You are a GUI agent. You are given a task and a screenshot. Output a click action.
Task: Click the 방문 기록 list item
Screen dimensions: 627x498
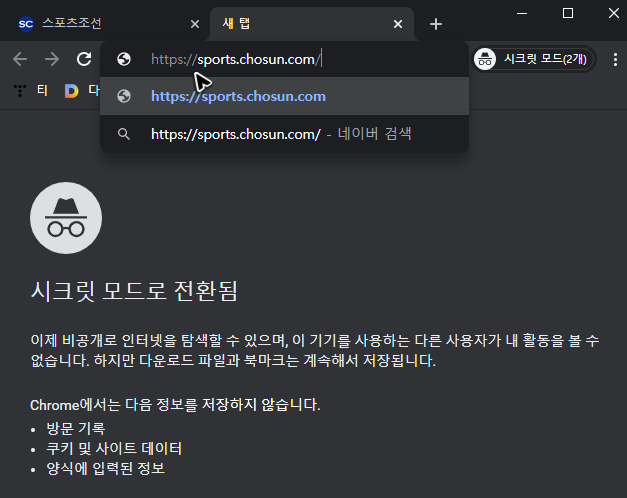pos(76,428)
